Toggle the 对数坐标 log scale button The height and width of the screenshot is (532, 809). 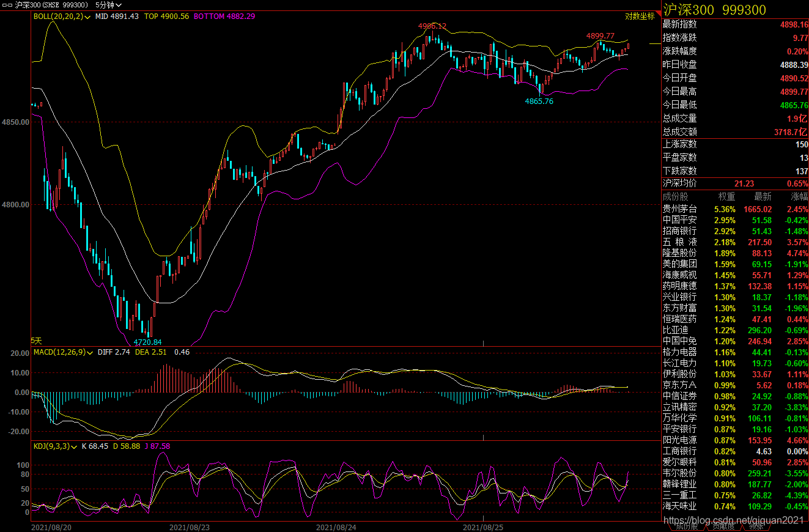click(x=640, y=17)
